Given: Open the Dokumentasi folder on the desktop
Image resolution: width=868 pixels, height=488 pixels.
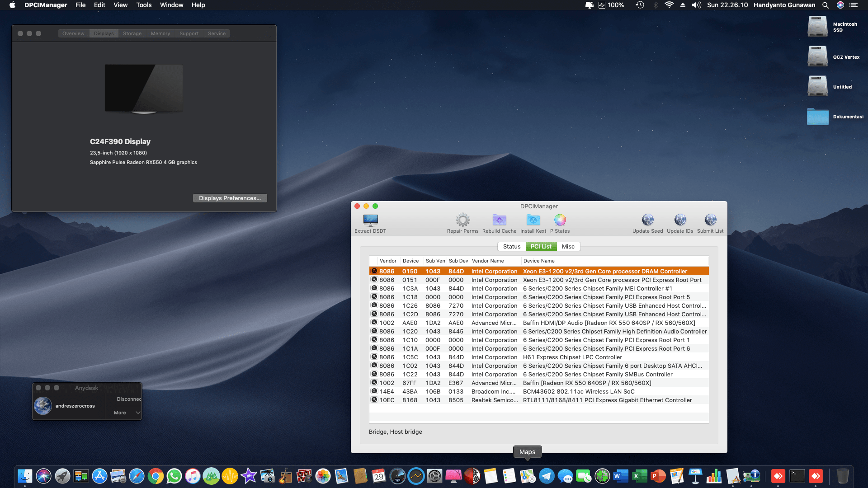Looking at the screenshot, I should pos(818,117).
